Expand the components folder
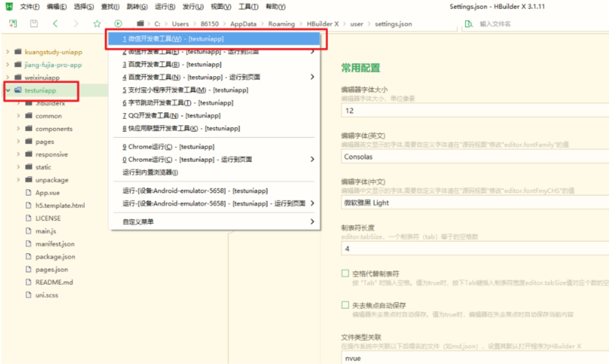This screenshot has width=609, height=364. point(18,128)
